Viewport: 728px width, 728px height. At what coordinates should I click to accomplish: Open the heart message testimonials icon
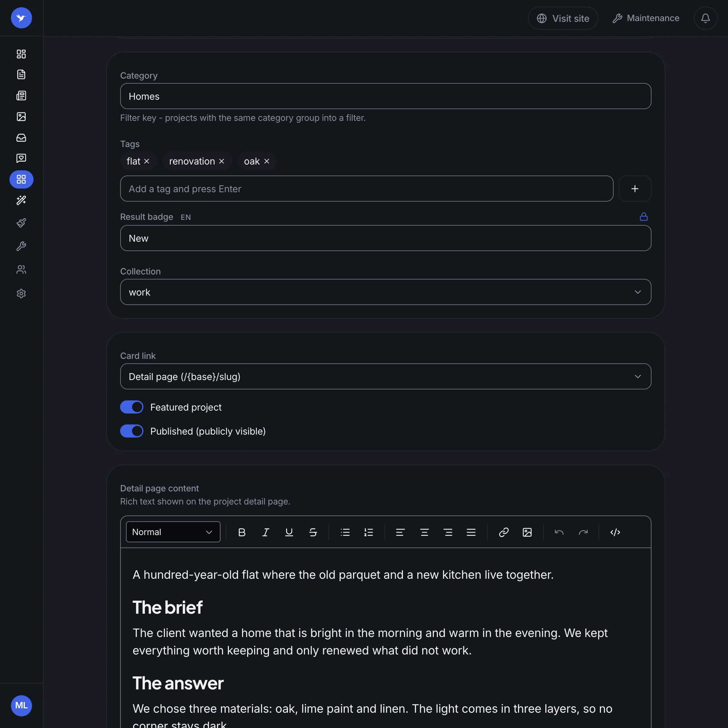(x=21, y=158)
